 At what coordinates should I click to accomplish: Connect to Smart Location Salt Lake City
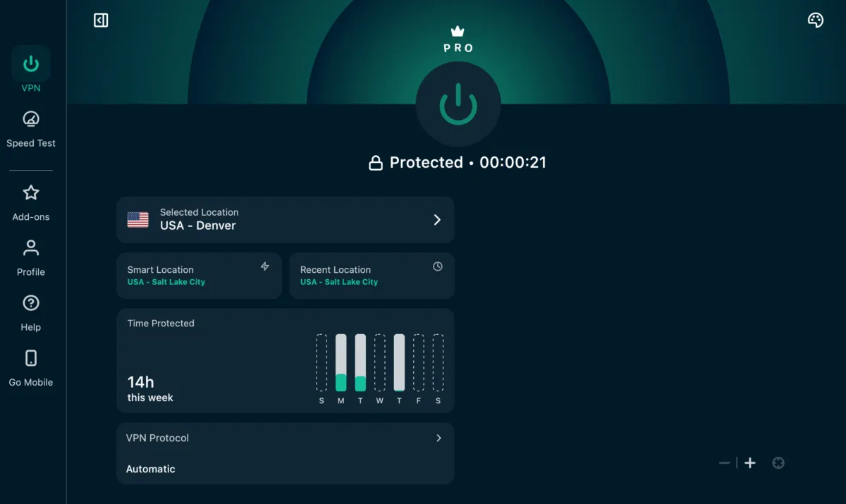click(x=199, y=276)
